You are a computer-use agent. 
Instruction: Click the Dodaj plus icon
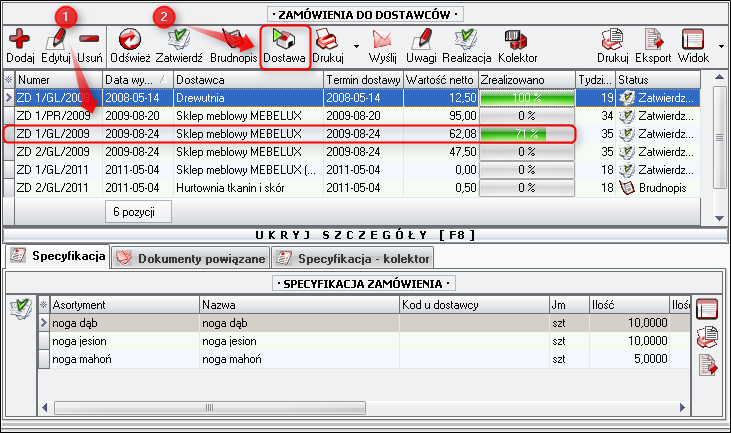click(x=20, y=39)
